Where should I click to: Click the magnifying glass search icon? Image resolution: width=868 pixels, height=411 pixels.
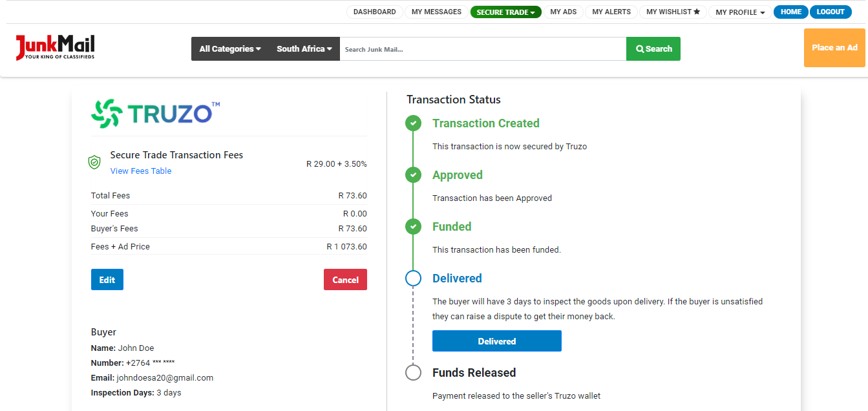tap(639, 48)
